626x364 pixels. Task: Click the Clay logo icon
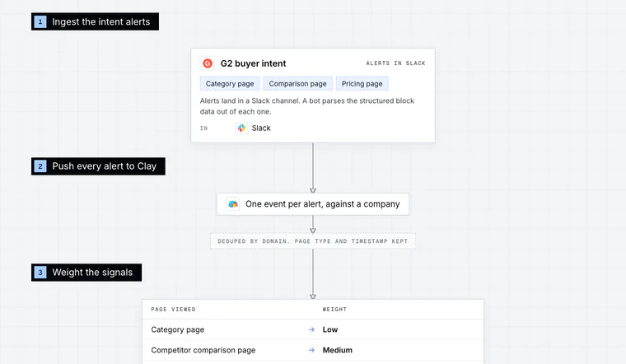point(233,204)
